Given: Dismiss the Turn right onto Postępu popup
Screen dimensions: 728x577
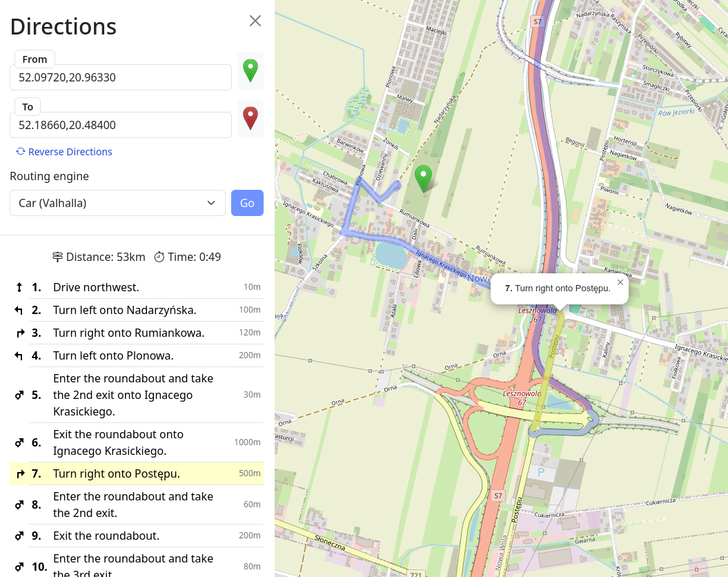Looking at the screenshot, I should click(x=620, y=282).
